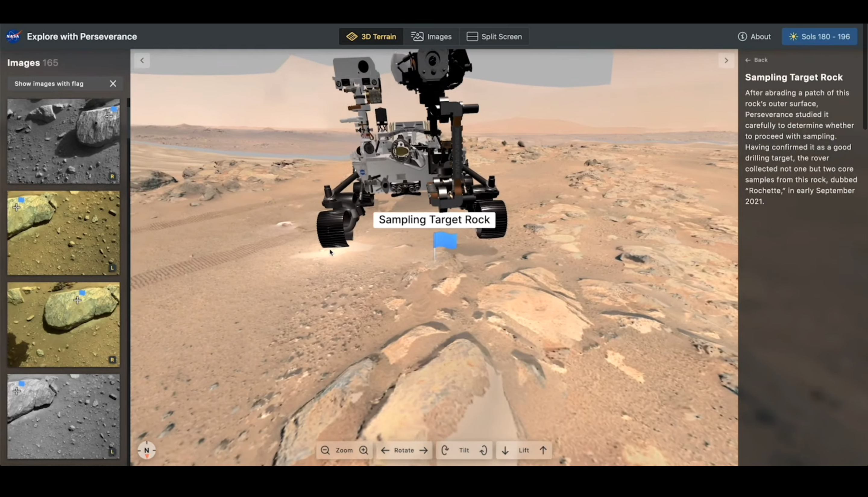This screenshot has width=868, height=497.
Task: Open the Sols 180 - 196 selector
Action: [x=819, y=36]
